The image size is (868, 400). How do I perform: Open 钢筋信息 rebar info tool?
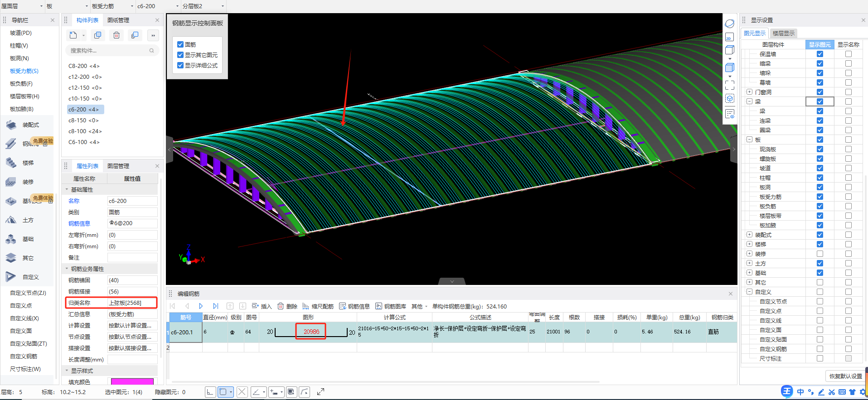tap(354, 306)
